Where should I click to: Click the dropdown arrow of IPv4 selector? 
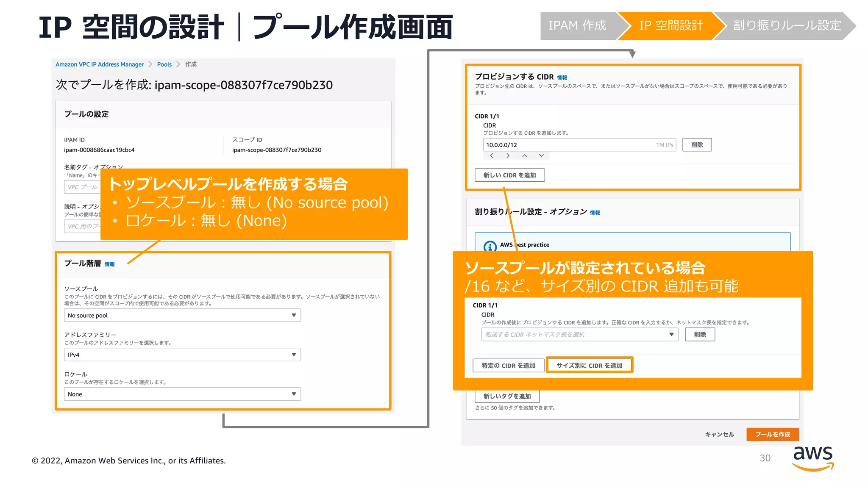[294, 355]
